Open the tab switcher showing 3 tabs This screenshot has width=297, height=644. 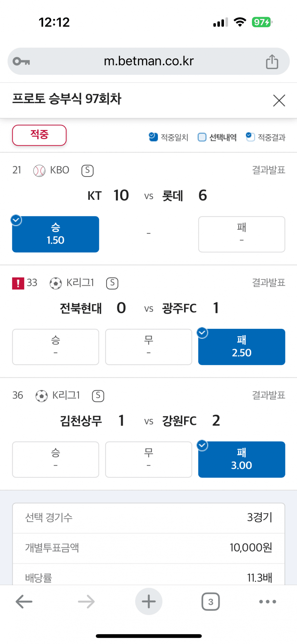(x=210, y=602)
